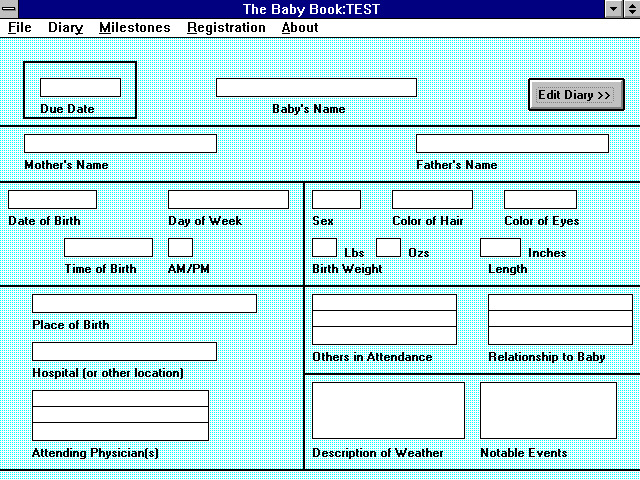Open the Diary menu
The width and height of the screenshot is (640, 480).
(65, 28)
